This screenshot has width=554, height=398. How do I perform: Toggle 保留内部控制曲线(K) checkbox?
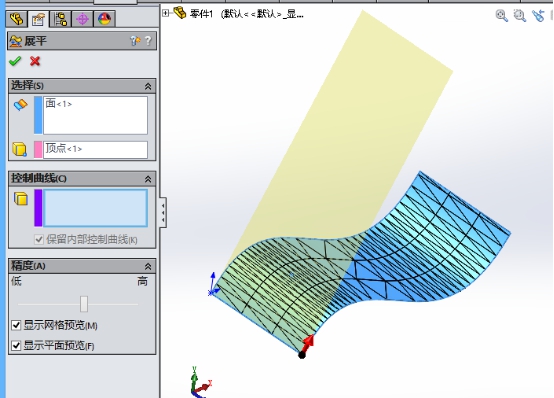(x=39, y=240)
